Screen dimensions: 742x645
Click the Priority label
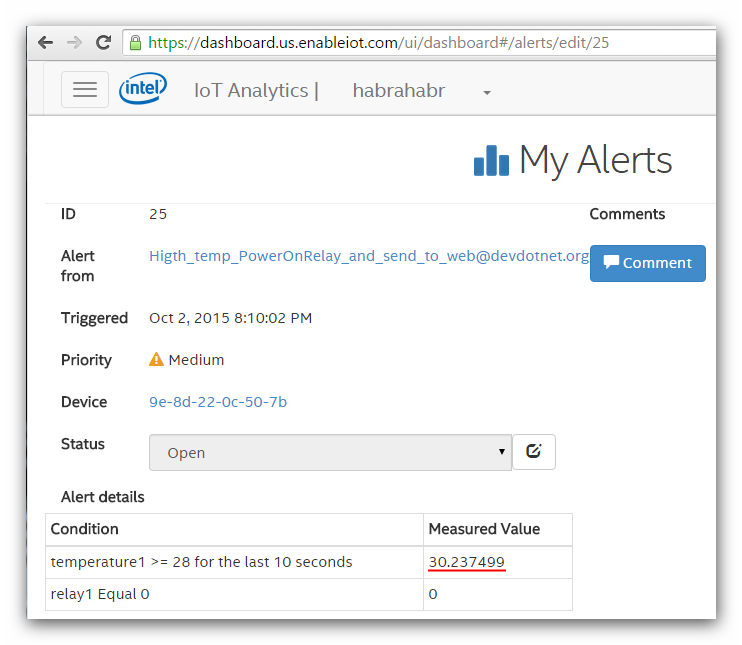click(x=86, y=360)
